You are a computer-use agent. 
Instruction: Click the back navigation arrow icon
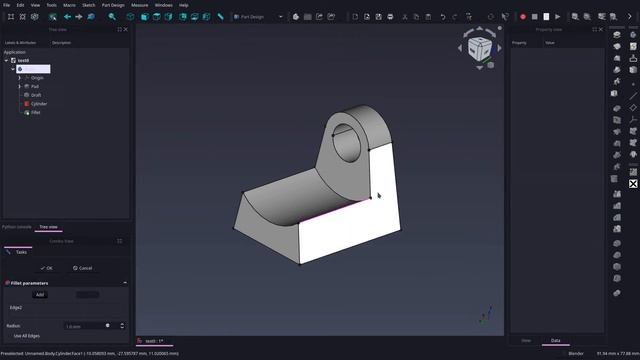click(x=67, y=17)
